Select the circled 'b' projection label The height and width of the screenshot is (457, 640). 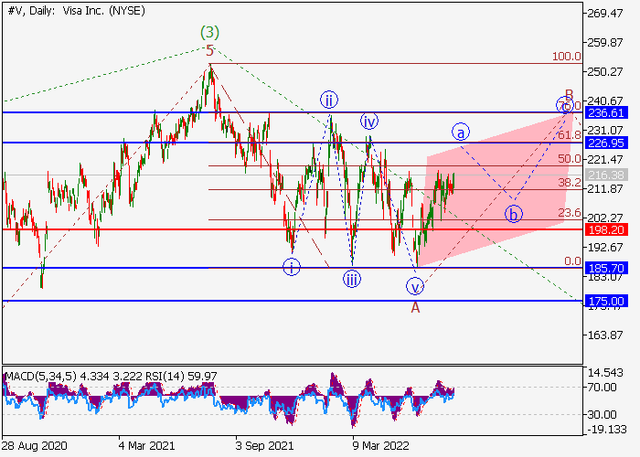click(x=512, y=214)
